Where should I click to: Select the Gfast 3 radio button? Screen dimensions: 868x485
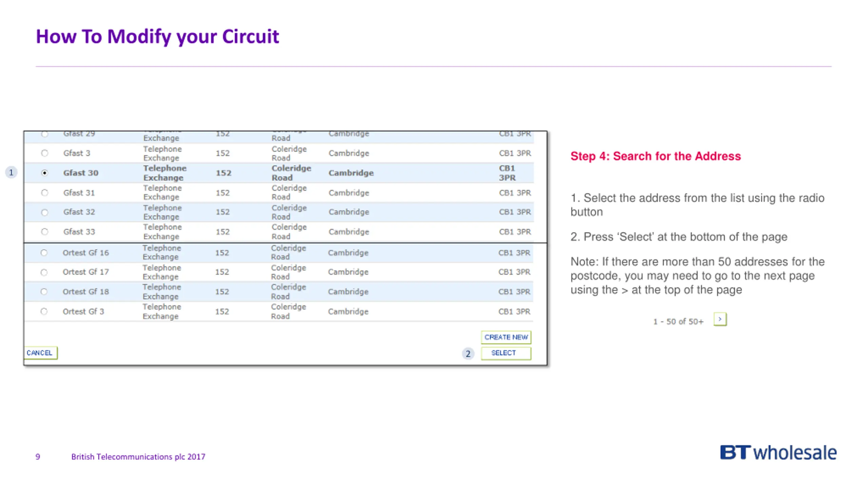click(44, 153)
